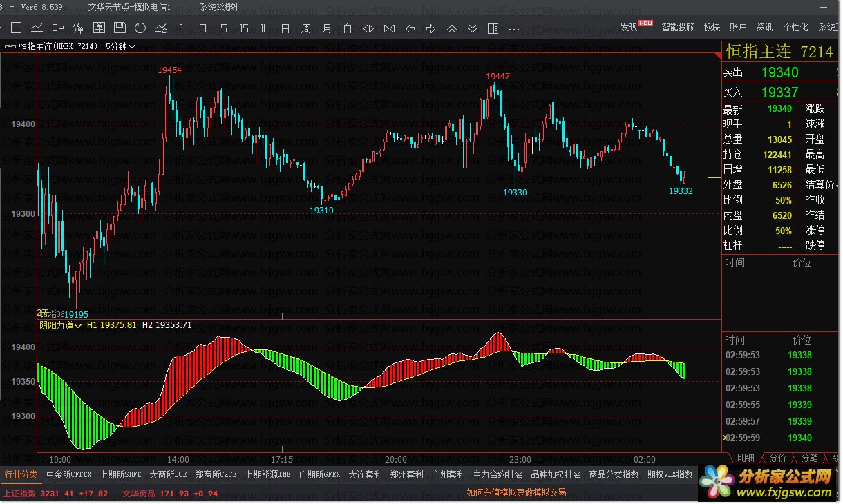Switch to weekly (周) period
The width and height of the screenshot is (843, 504).
[x=306, y=28]
